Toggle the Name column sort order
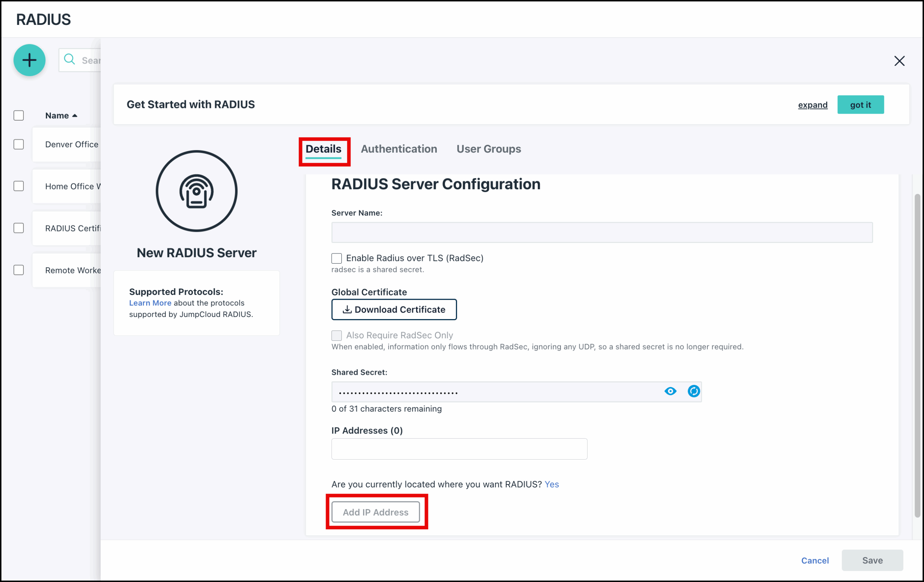The height and width of the screenshot is (582, 924). coord(61,115)
